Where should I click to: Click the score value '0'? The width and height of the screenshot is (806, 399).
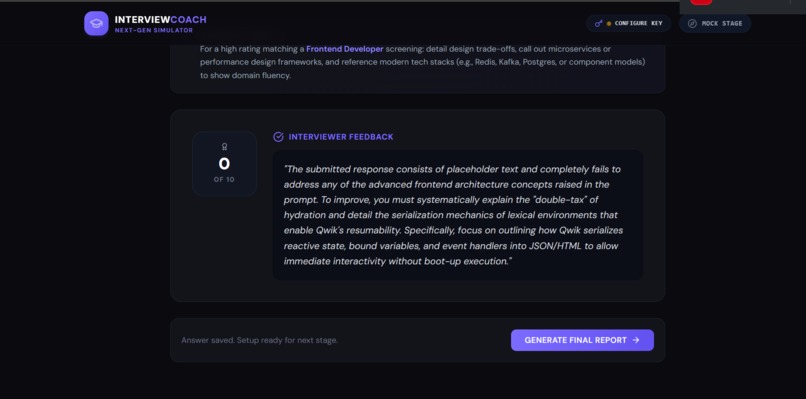point(224,164)
